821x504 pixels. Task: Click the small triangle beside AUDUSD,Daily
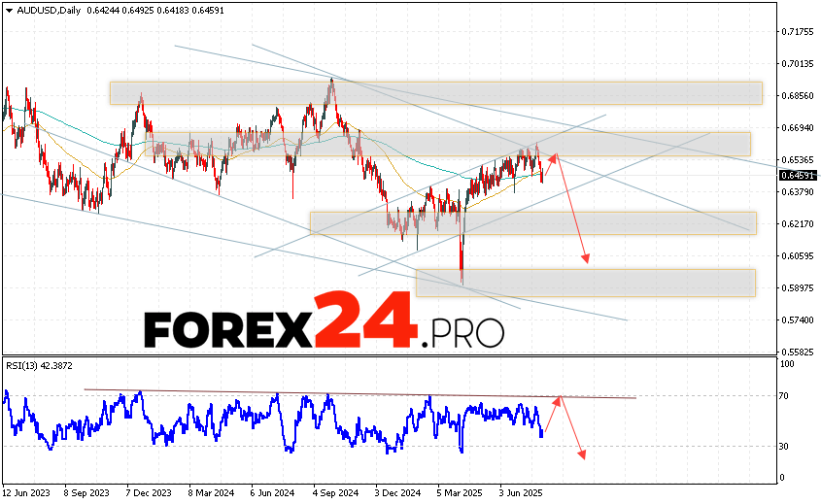pos(8,10)
